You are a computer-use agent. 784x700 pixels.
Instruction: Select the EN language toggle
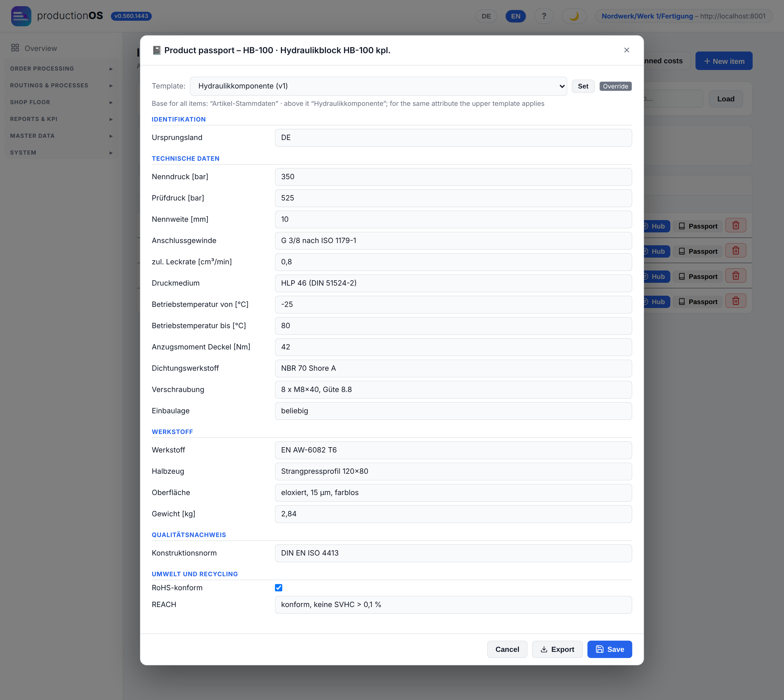point(515,16)
